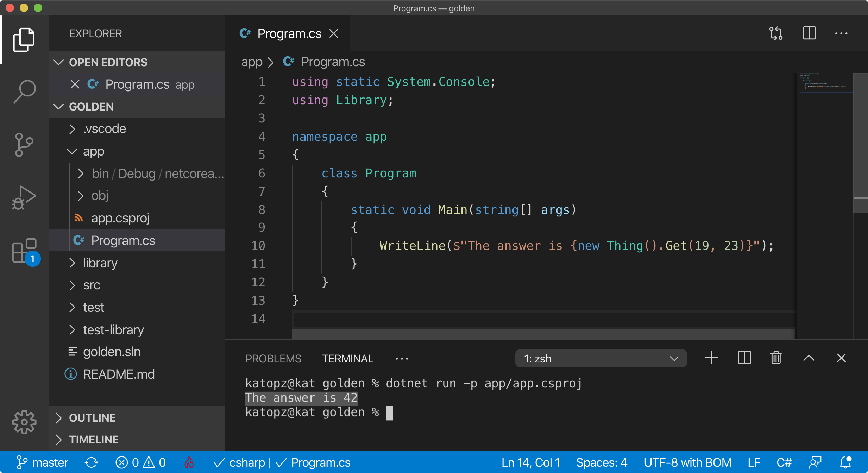
Task: Split the editor to the right
Action: tap(809, 33)
